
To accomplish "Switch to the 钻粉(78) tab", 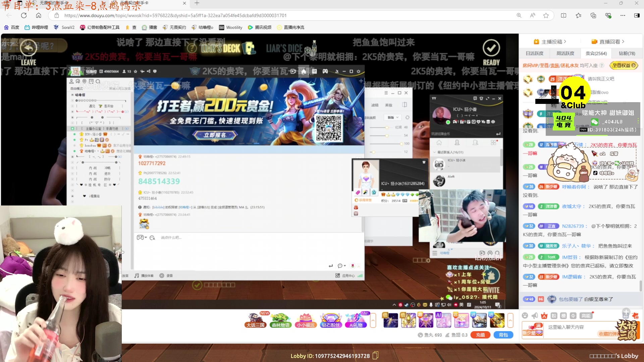I will click(x=627, y=53).
